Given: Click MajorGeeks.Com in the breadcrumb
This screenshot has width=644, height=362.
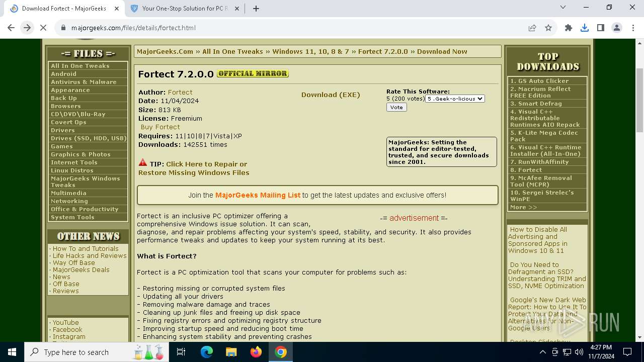Looking at the screenshot, I should 165,51.
